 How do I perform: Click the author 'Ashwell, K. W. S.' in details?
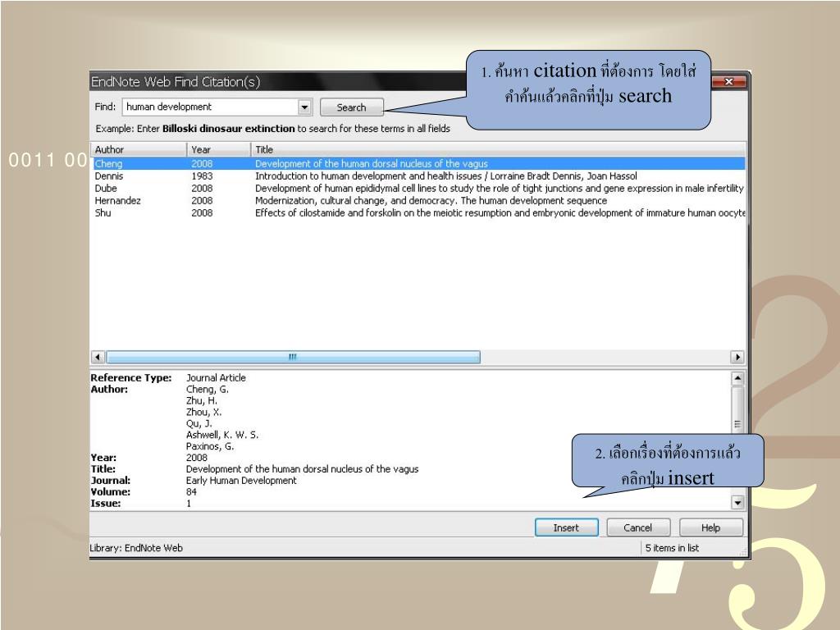click(222, 435)
